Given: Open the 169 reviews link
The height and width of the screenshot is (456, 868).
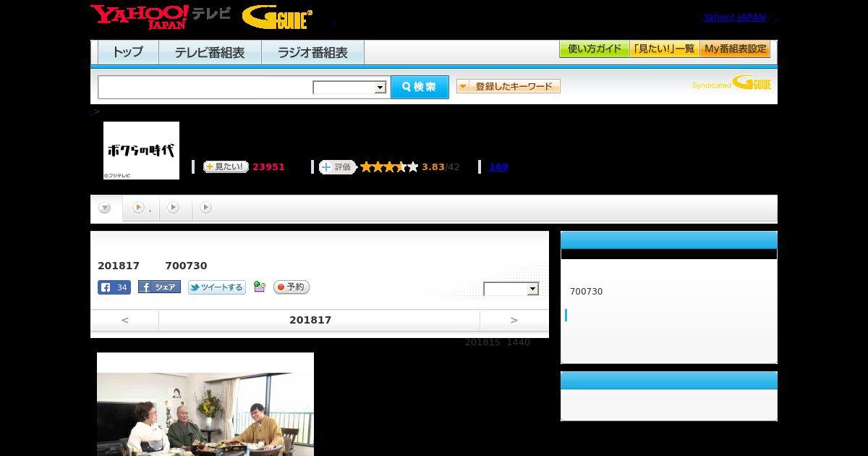Looking at the screenshot, I should (x=498, y=166).
